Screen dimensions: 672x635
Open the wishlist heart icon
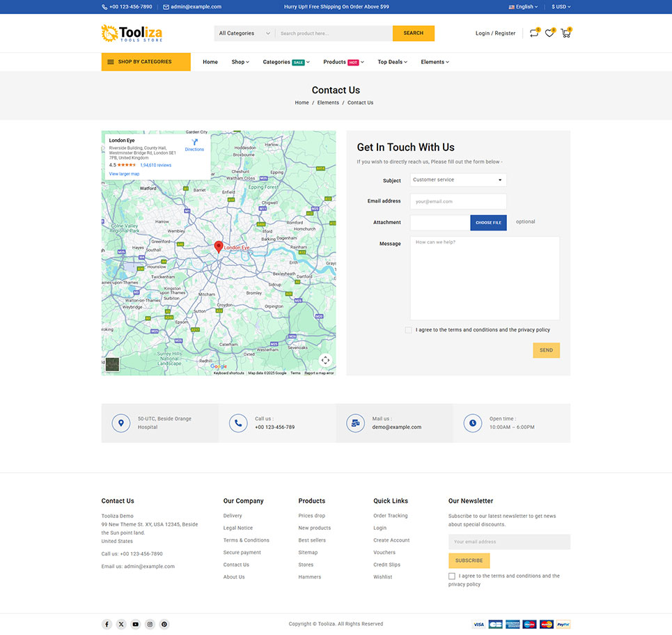pos(549,33)
